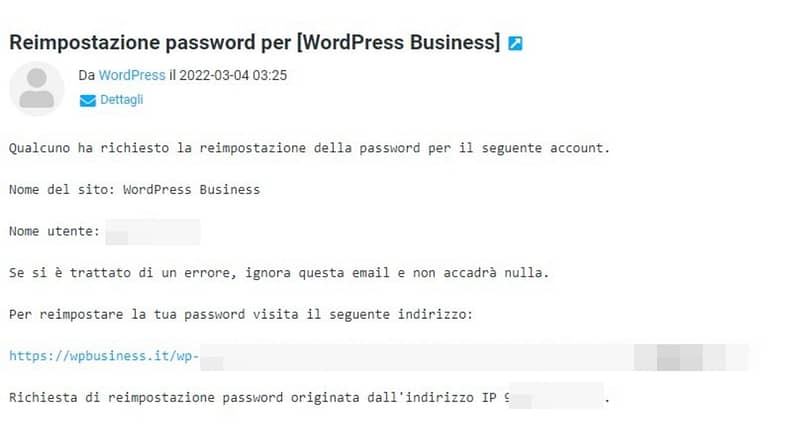Click the email subject heading Reimpostazione password
This screenshot has width=793, height=446.
pos(254,42)
